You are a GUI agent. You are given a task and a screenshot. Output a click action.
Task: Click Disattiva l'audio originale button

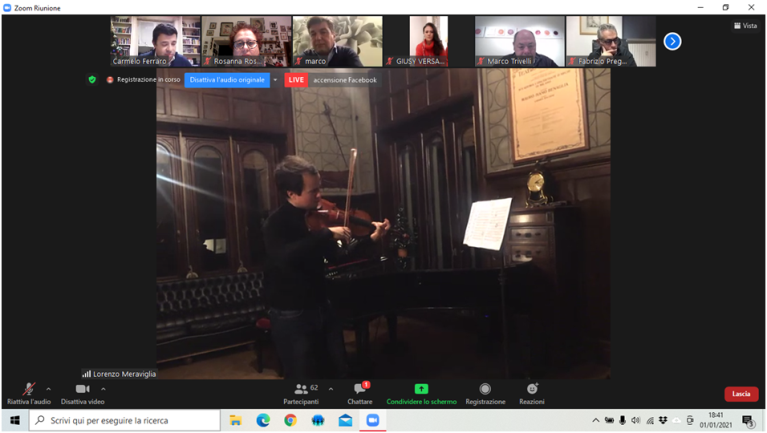point(227,80)
